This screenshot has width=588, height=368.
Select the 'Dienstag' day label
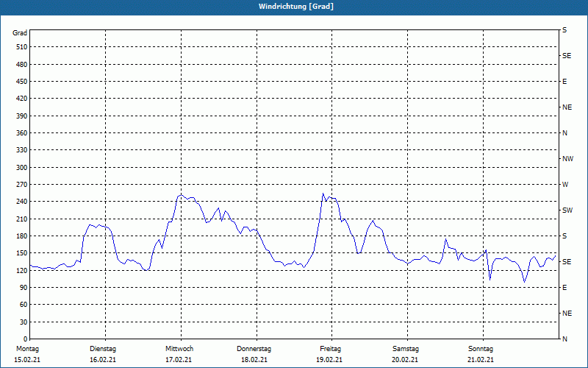[103, 349]
